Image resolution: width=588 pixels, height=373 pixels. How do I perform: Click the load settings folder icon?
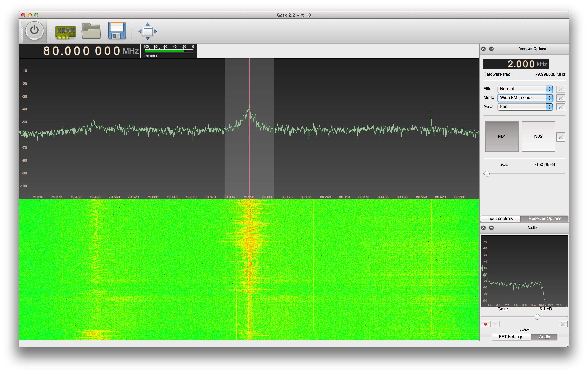tap(91, 31)
